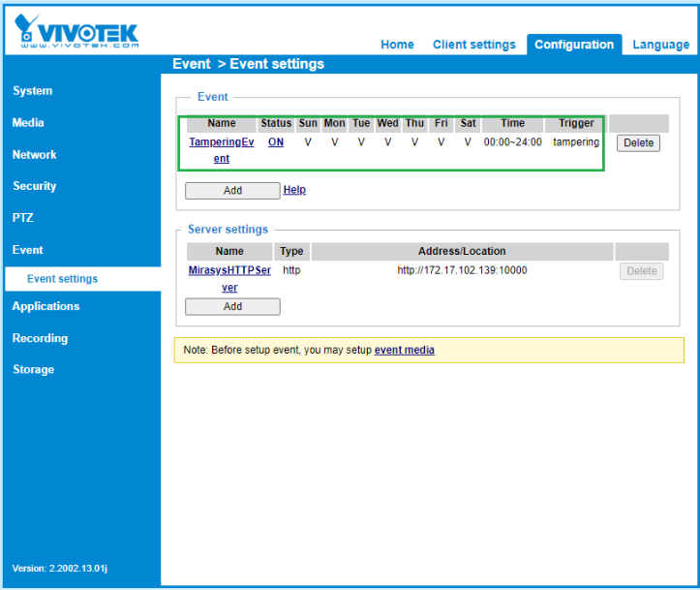Open the Storage sidebar menu

pyautogui.click(x=34, y=369)
